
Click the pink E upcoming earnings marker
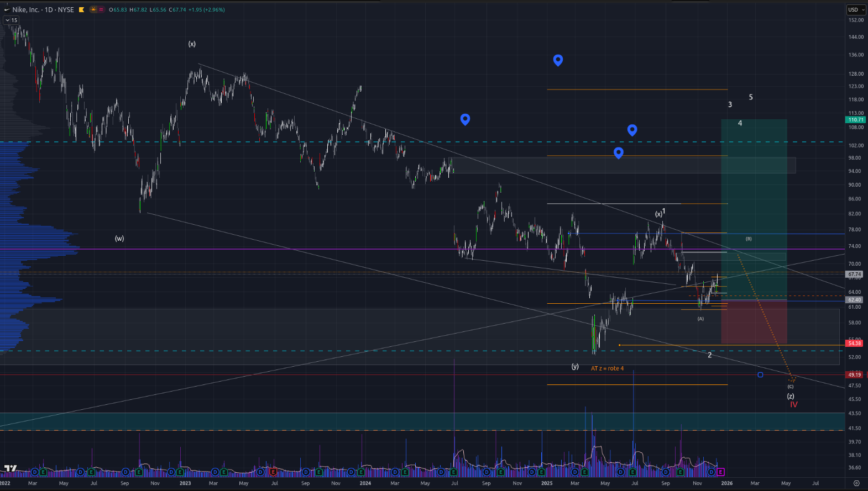[720, 472]
